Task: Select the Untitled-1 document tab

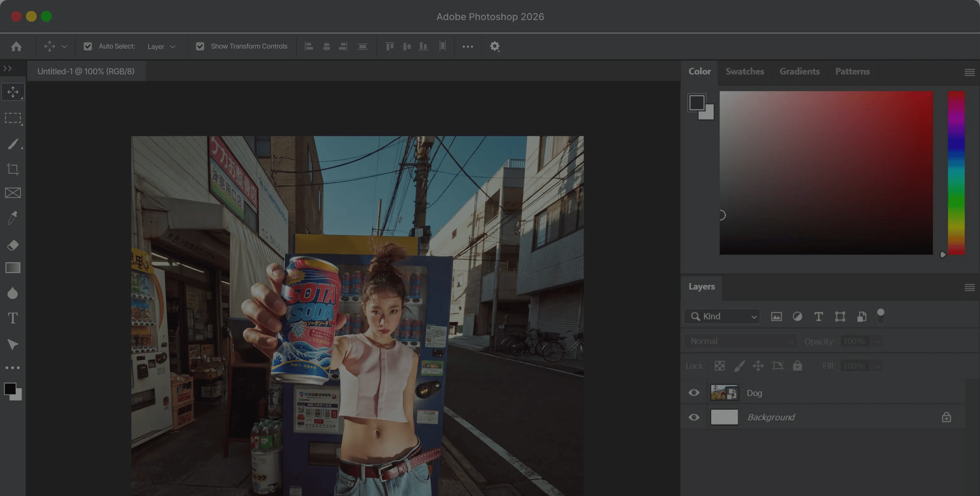Action: pos(86,72)
